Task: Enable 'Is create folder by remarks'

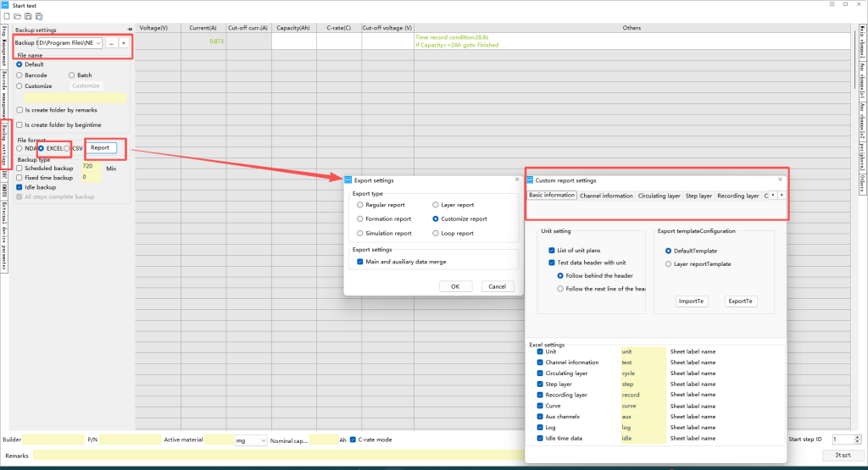Action: click(x=20, y=110)
